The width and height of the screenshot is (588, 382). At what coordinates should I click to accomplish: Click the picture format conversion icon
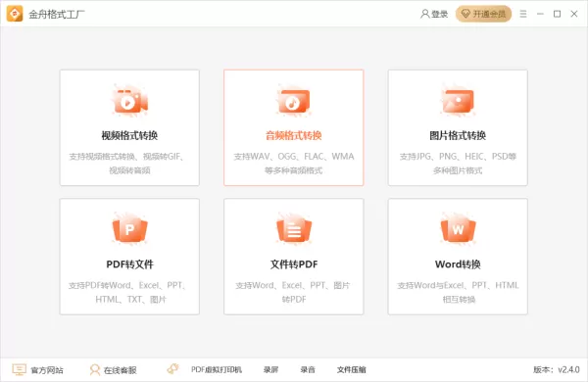click(458, 101)
